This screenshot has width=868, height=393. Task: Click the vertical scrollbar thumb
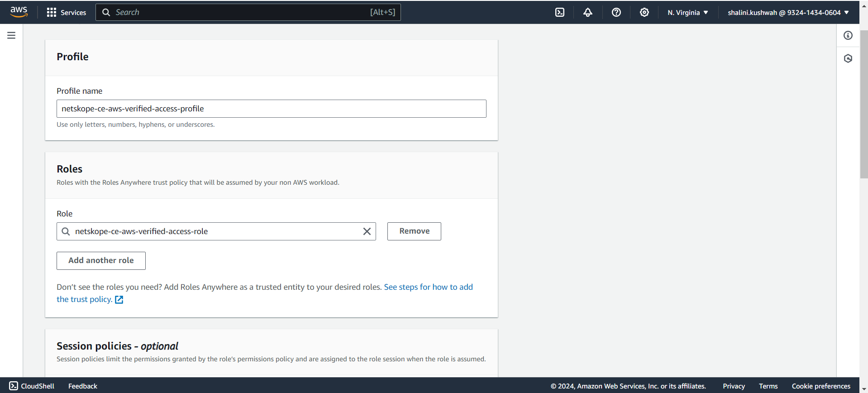(x=863, y=104)
